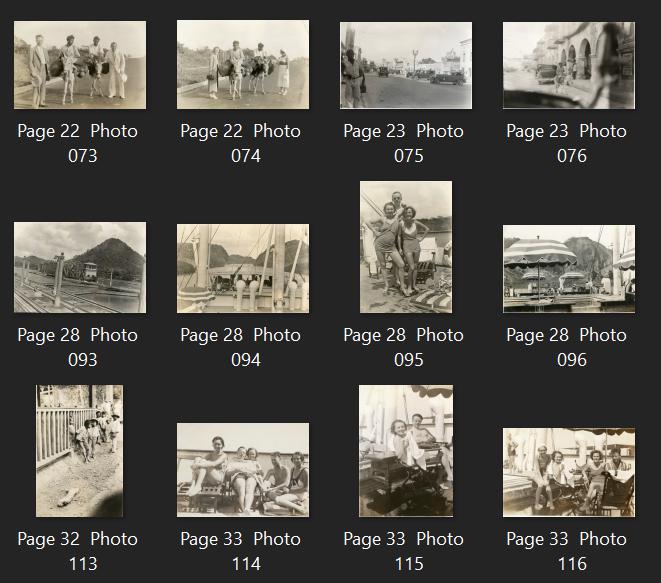Click the "Page 32 Photo 113" filename label
The width and height of the screenshot is (661, 583).
coord(78,551)
